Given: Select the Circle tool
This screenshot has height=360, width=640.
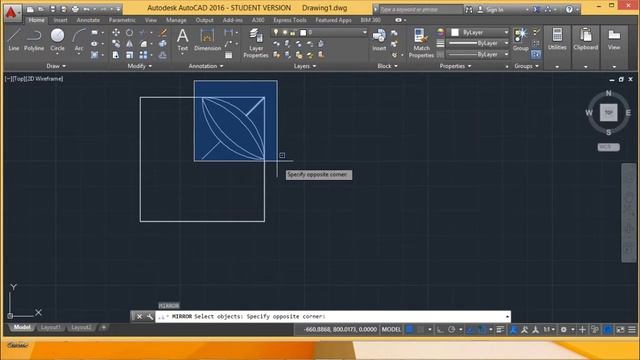Looking at the screenshot, I should 58,40.
